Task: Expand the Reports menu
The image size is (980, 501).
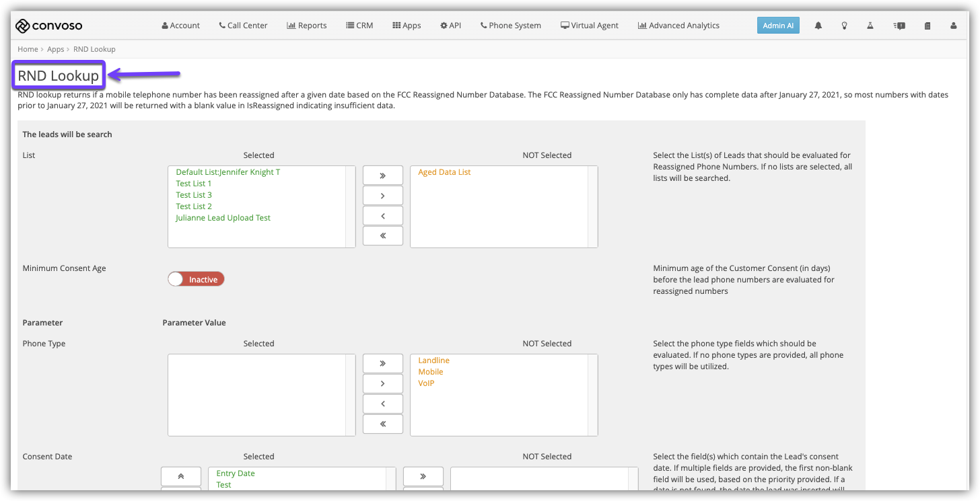Action: 306,26
